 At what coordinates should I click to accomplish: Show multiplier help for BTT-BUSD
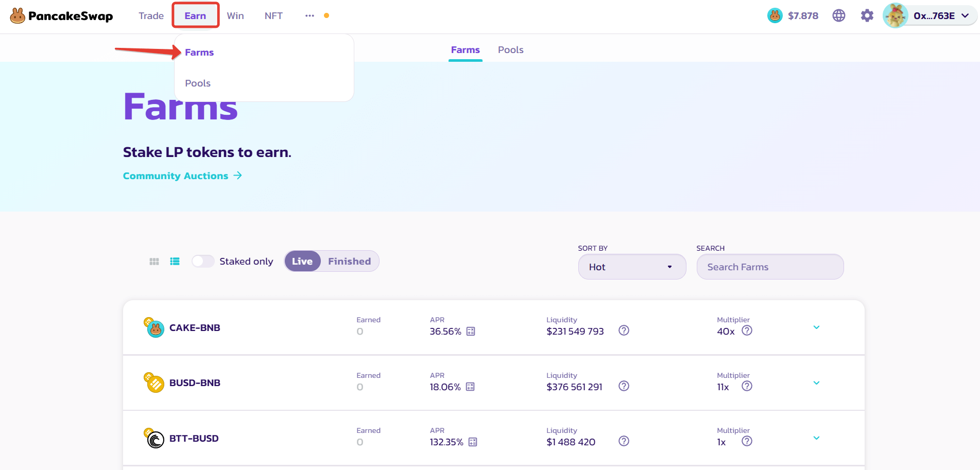(x=747, y=441)
